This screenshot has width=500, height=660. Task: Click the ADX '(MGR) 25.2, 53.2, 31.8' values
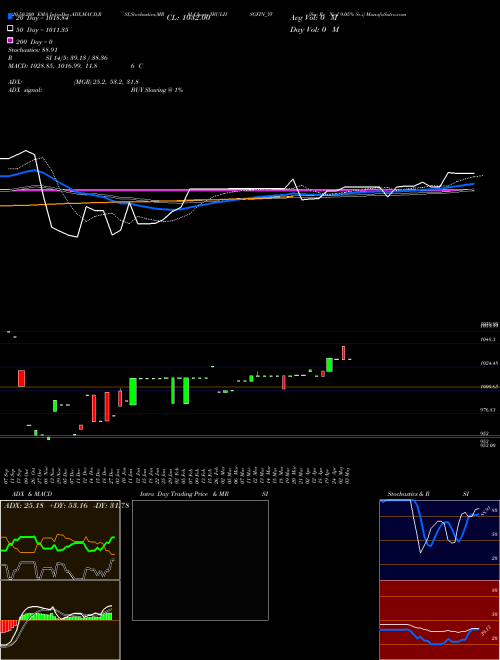pos(106,82)
